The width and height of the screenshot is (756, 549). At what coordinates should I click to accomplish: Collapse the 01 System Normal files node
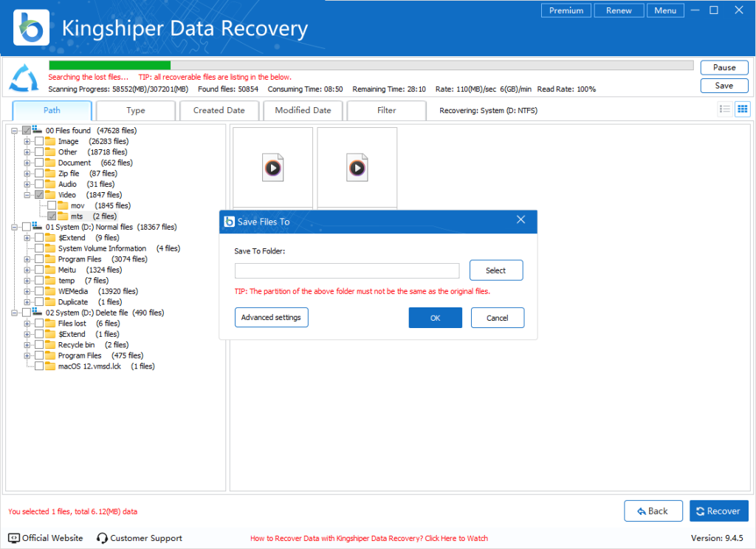pos(15,228)
